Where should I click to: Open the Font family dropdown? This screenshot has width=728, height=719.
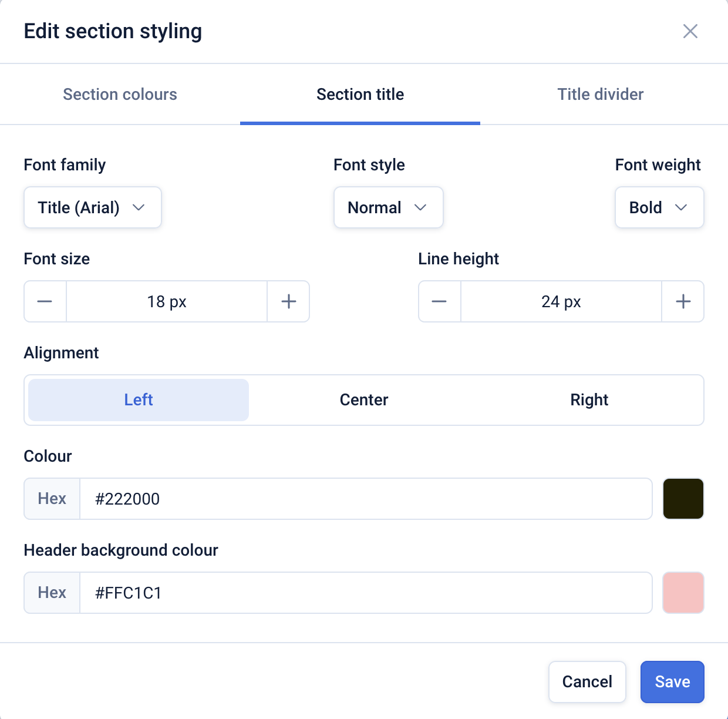[x=93, y=207]
